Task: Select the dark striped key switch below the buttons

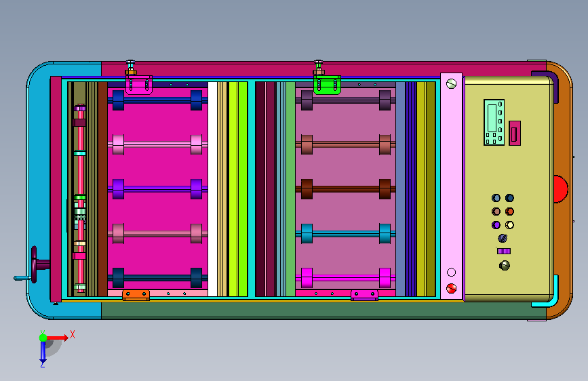Action: click(x=503, y=238)
